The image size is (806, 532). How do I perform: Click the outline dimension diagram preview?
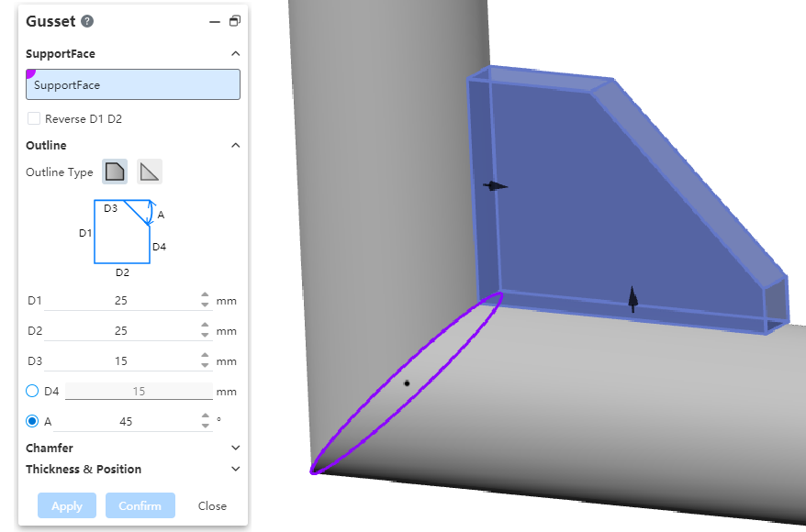pos(122,238)
